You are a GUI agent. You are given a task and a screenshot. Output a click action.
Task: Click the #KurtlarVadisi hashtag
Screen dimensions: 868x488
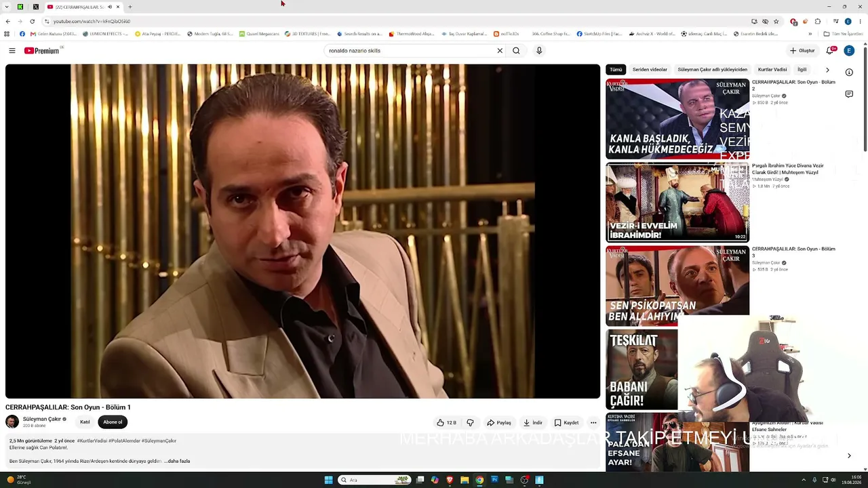[x=92, y=441]
